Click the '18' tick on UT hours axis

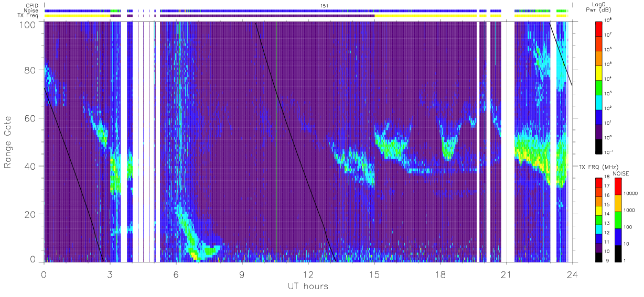point(441,273)
